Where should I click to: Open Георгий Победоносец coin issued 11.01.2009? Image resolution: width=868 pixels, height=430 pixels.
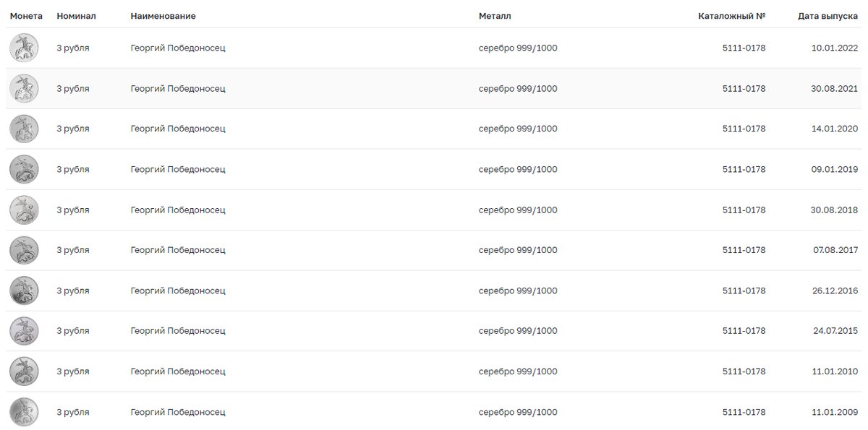coord(178,413)
